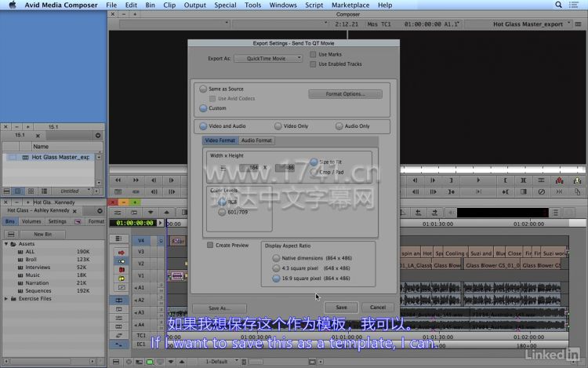Cancel the Export Settings dialog
The width and height of the screenshot is (588, 368).
[378, 308]
